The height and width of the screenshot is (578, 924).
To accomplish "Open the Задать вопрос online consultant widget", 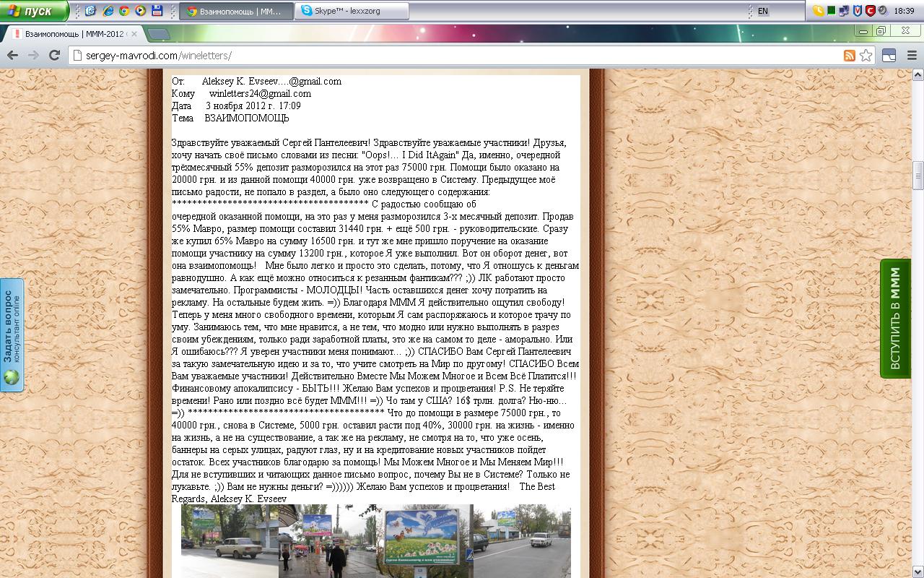I will click(12, 335).
